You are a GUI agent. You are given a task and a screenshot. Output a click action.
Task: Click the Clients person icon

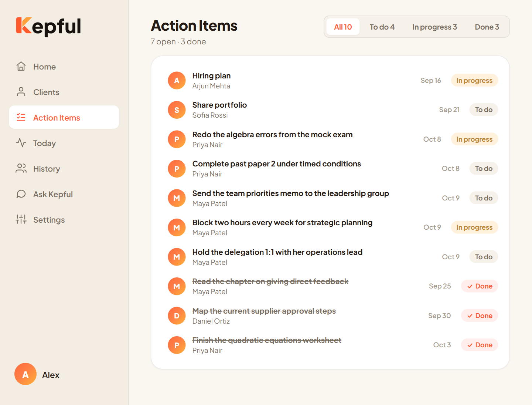click(21, 92)
